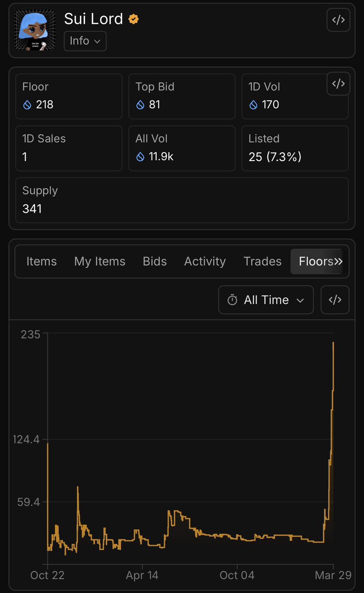Click the Supply 341 value

32,209
